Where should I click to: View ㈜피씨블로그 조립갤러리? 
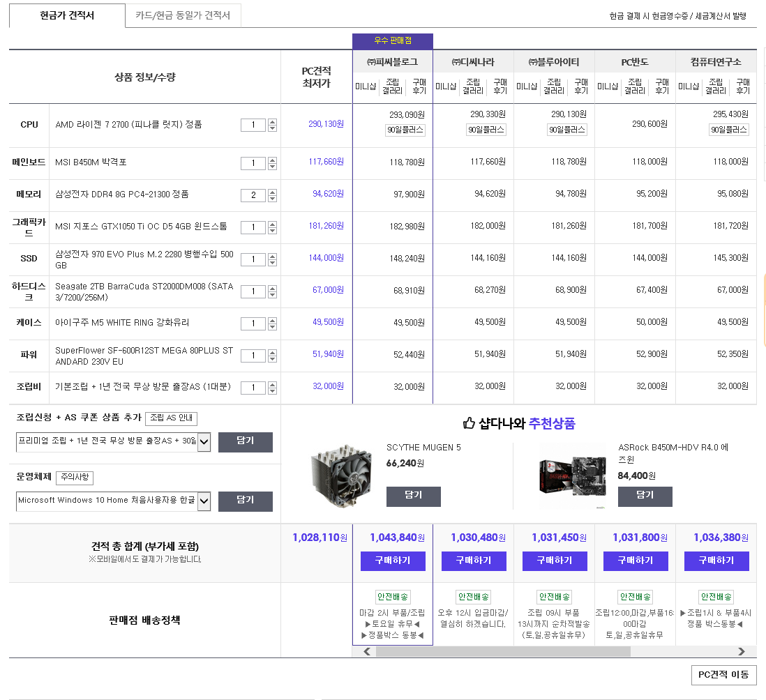point(392,86)
